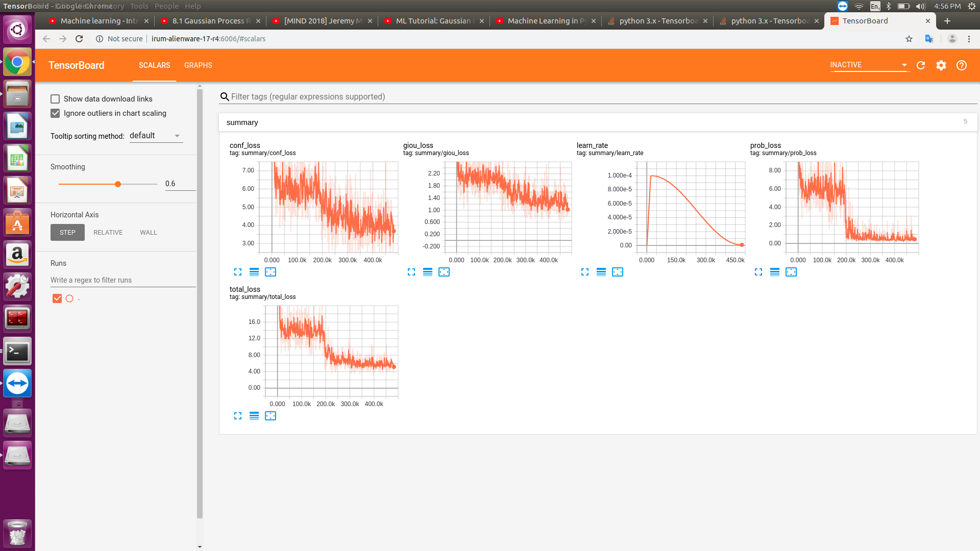Switch to 8.1 Gaussian Process browser tab
This screenshot has height=551, width=980.
pos(211,21)
